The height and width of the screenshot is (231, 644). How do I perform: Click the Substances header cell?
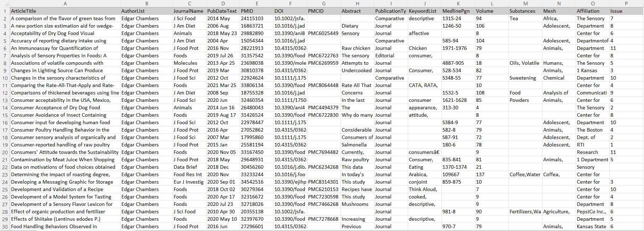tap(525, 11)
